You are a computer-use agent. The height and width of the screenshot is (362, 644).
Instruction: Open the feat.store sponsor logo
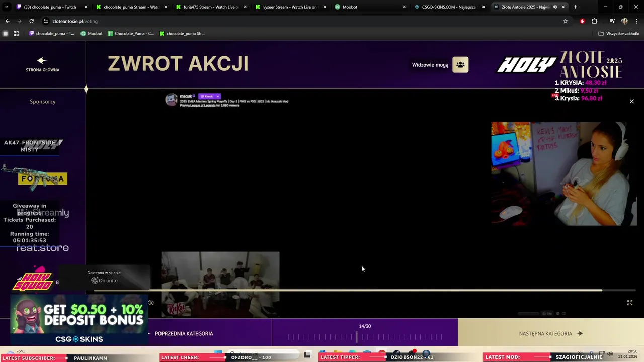pyautogui.click(x=42, y=248)
